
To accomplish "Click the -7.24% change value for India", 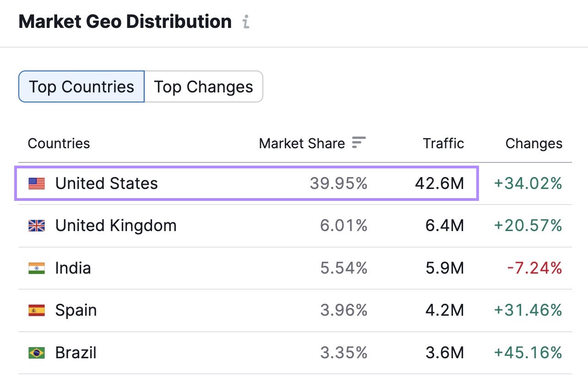I will coord(534,268).
